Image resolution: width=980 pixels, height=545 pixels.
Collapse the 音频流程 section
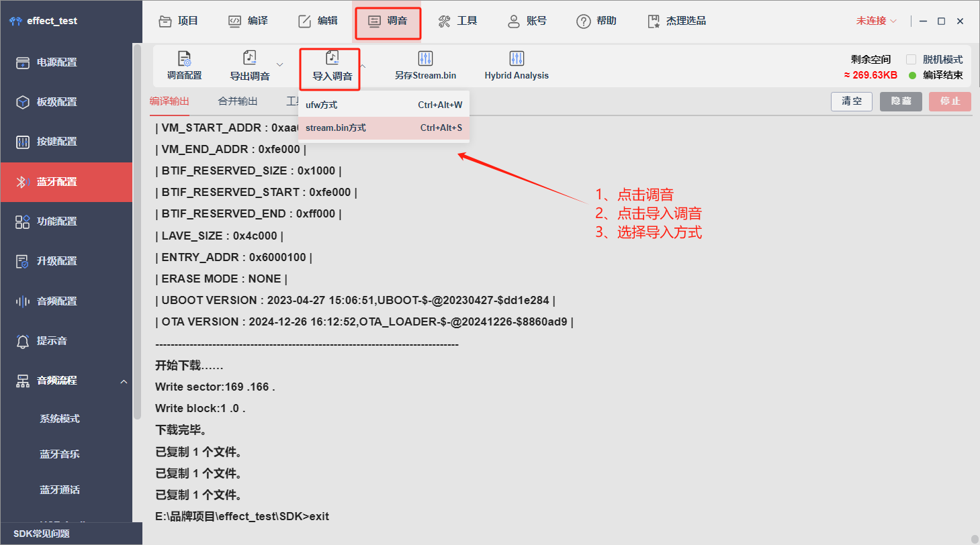tap(124, 381)
